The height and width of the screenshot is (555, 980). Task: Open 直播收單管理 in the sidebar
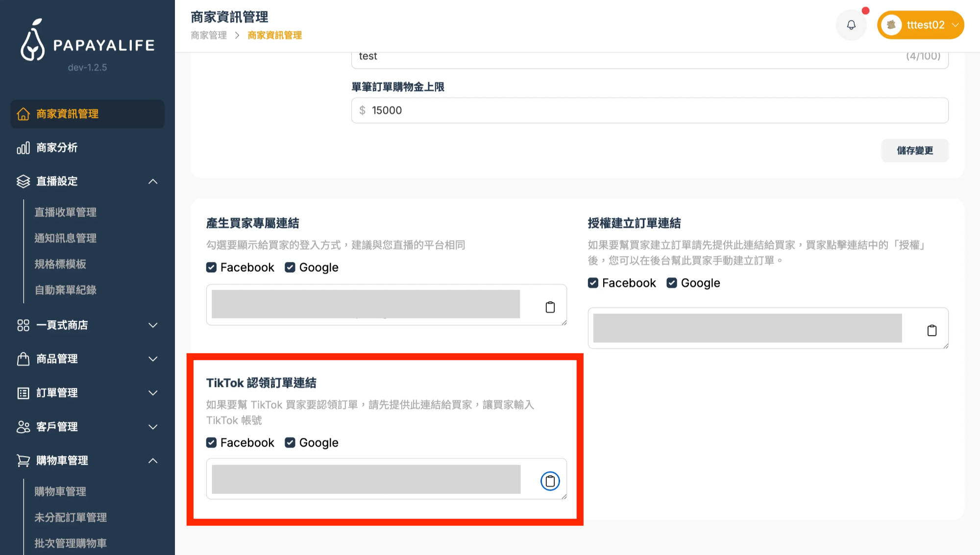(65, 212)
